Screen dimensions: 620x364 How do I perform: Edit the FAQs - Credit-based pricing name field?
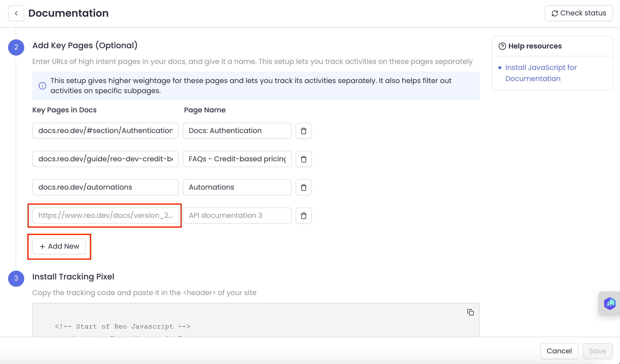tap(237, 159)
